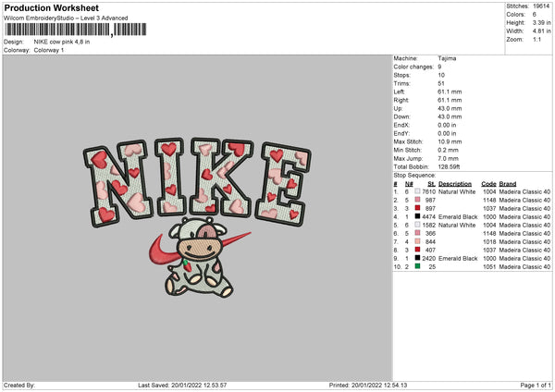Click the 'Code' column header
This screenshot has height=392, width=555.
[488, 184]
